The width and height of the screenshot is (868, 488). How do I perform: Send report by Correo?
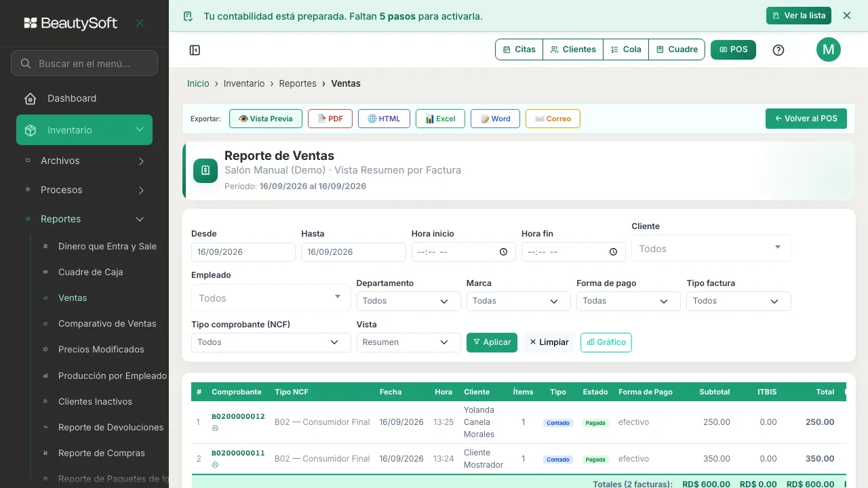(553, 119)
